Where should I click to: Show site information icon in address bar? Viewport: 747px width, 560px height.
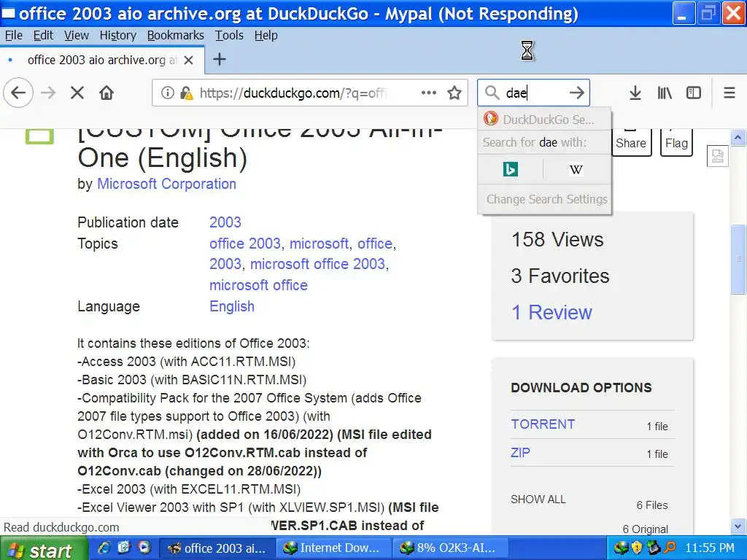tap(167, 93)
